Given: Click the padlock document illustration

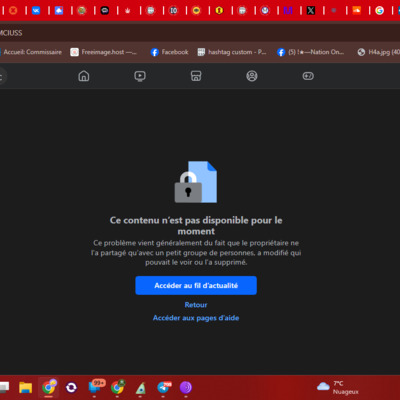Looking at the screenshot, I should click(x=196, y=182).
